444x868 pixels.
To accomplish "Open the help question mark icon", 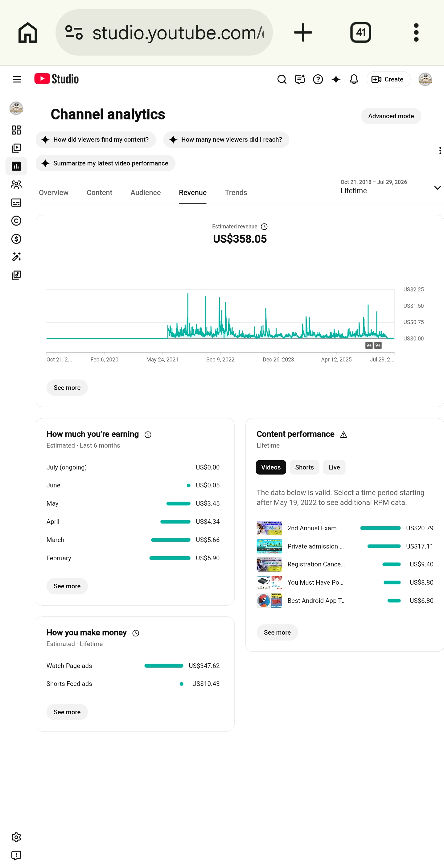I will [x=318, y=79].
